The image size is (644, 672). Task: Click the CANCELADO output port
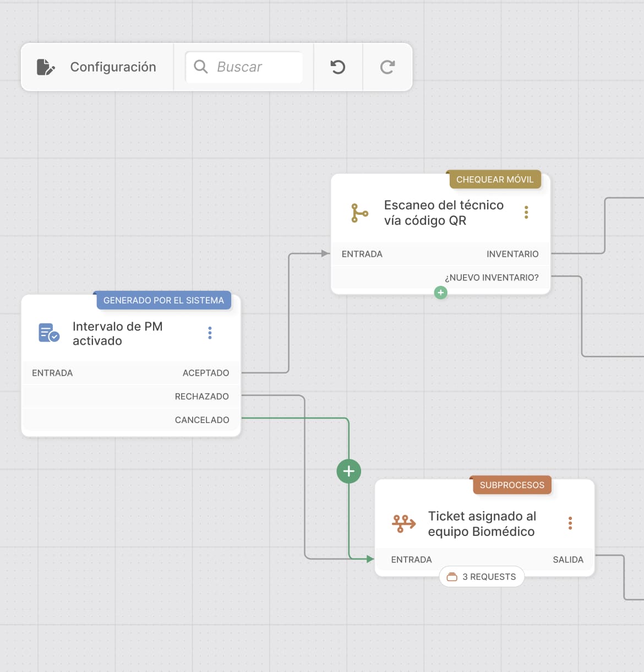click(x=202, y=420)
